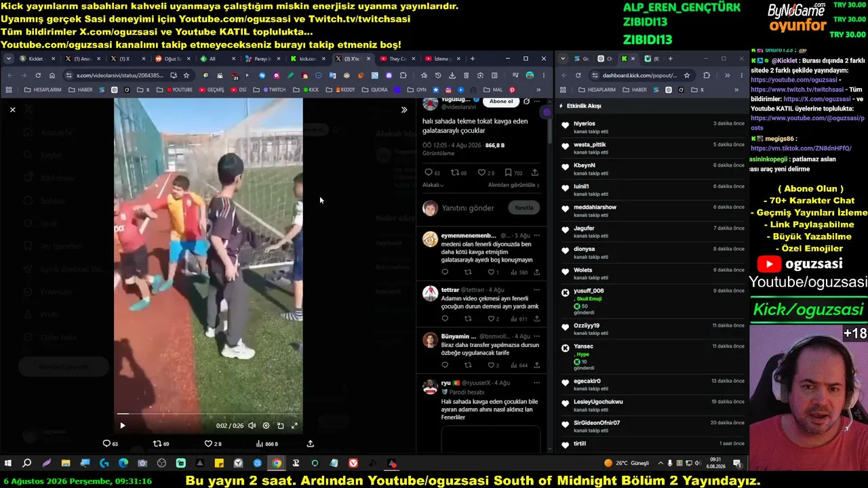Like the tweet in the side panel
868x488 pixels.
coord(486,173)
